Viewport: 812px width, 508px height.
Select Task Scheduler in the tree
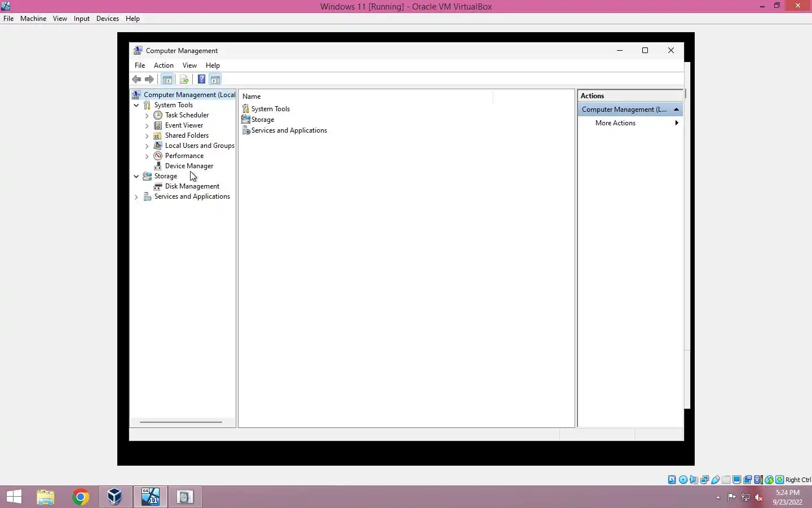[187, 115]
